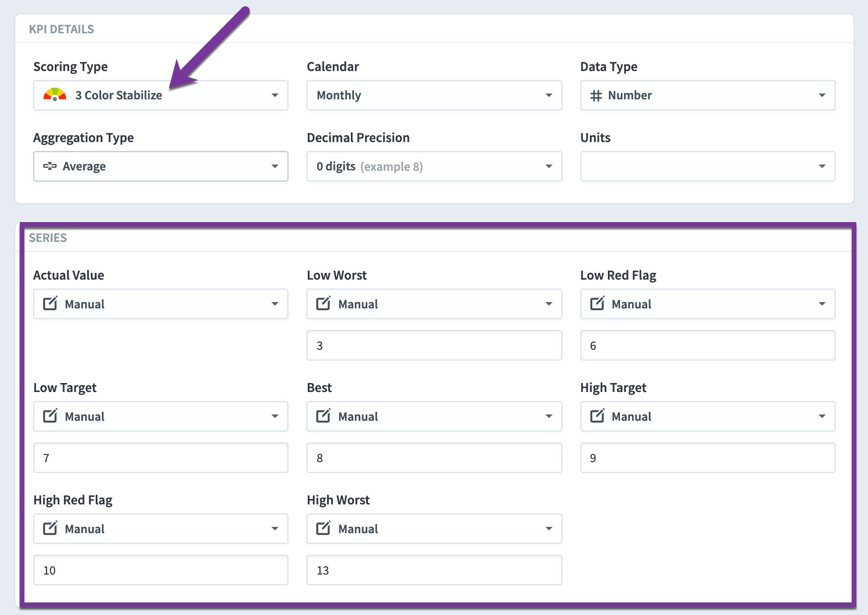This screenshot has width=868, height=615.
Task: Click the Average aggregation icon
Action: click(50, 166)
